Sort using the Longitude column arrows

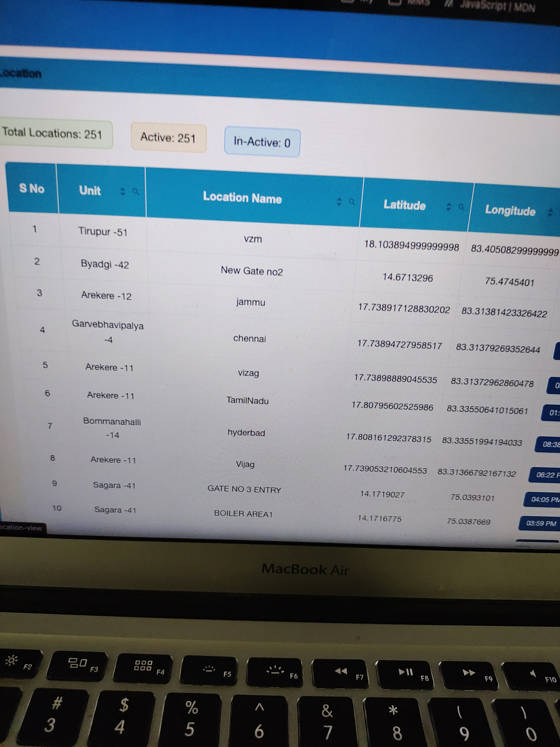coord(550,212)
